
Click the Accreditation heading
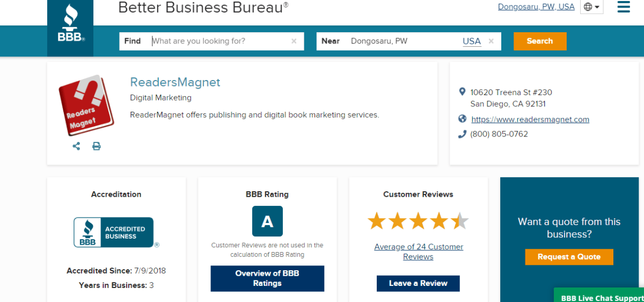[116, 195]
